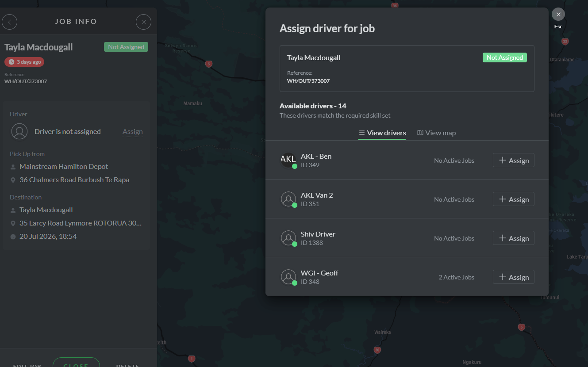Switch to the View map tab
The height and width of the screenshot is (367, 588).
(436, 133)
